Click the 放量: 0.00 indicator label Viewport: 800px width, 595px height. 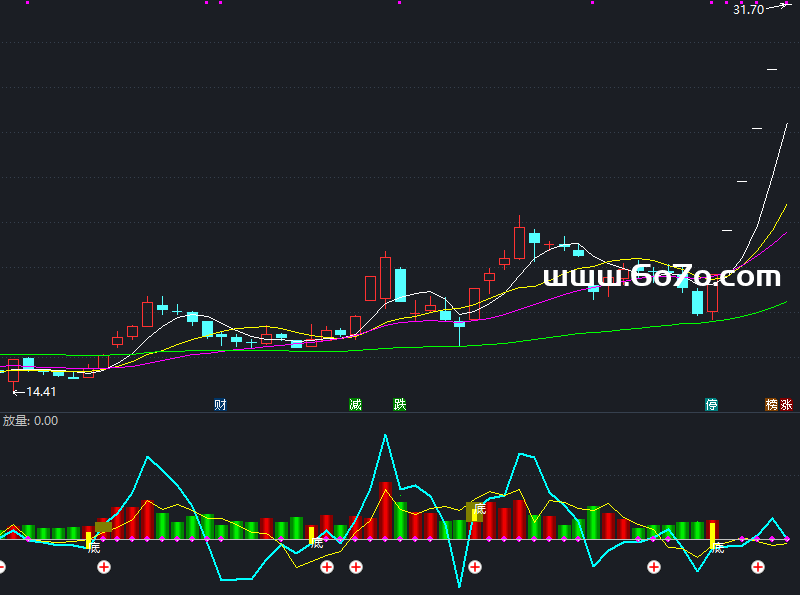click(x=30, y=421)
